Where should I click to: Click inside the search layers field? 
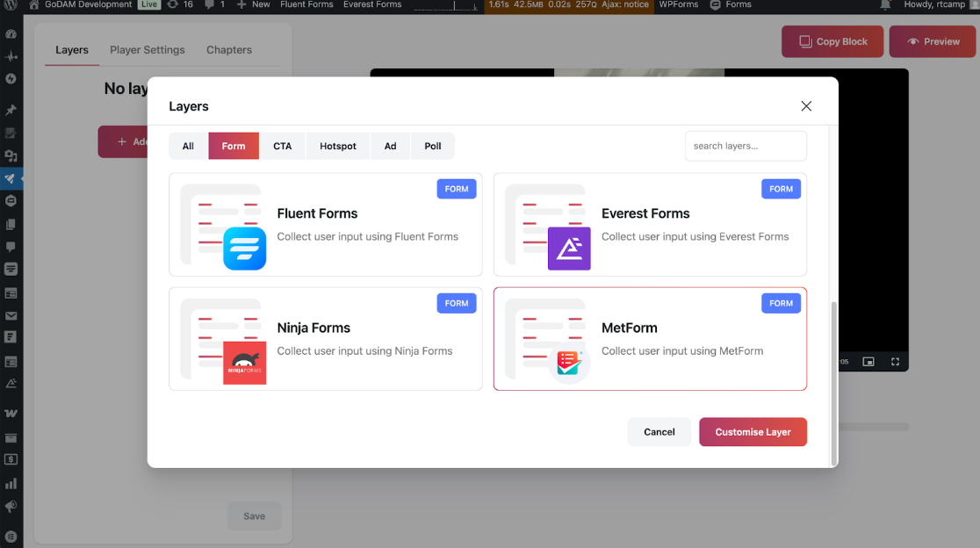click(x=745, y=146)
